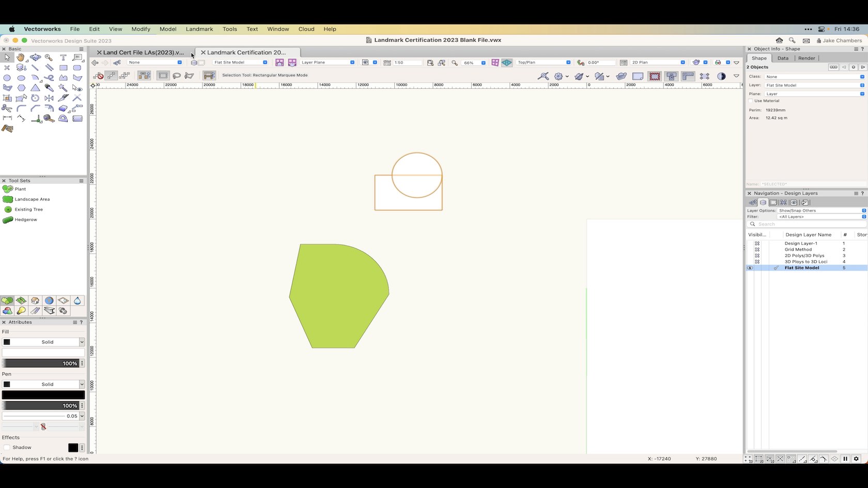Viewport: 868px width, 488px height.
Task: Click the help question mark on Object Info
Action: [x=862, y=49]
